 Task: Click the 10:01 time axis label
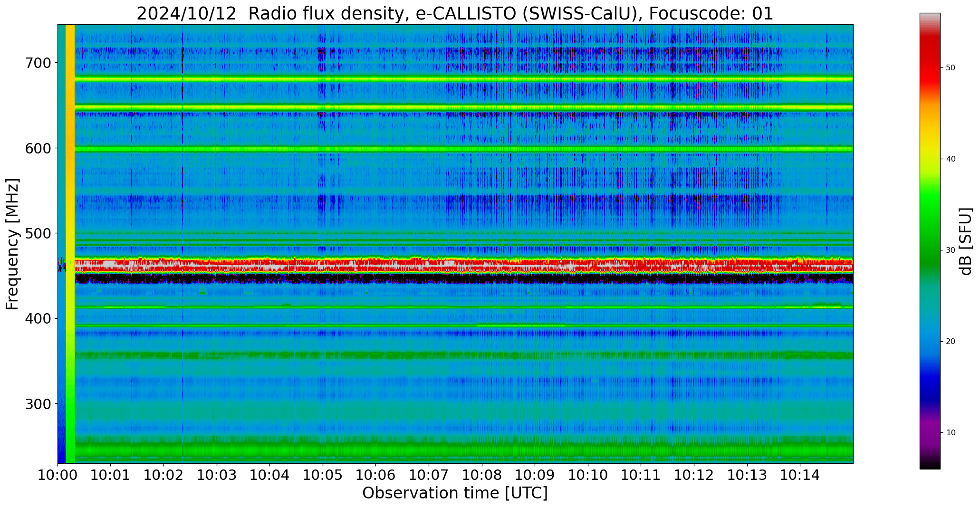(111, 474)
